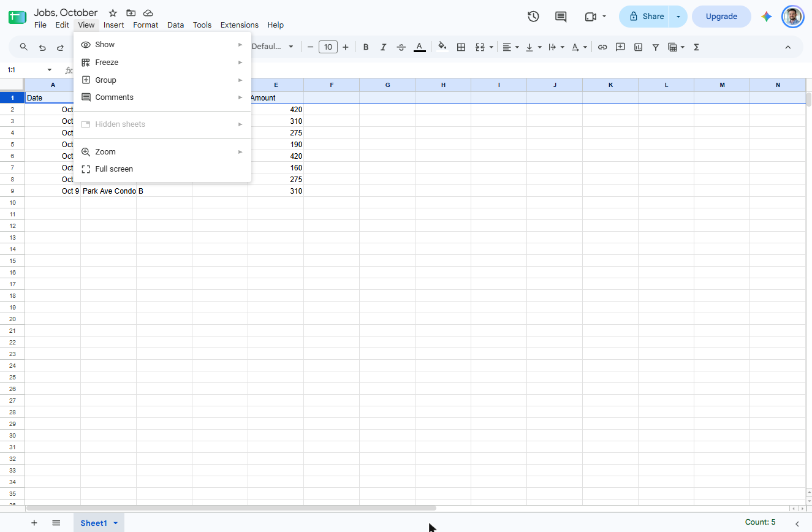Open the Insert menu

coord(113,25)
